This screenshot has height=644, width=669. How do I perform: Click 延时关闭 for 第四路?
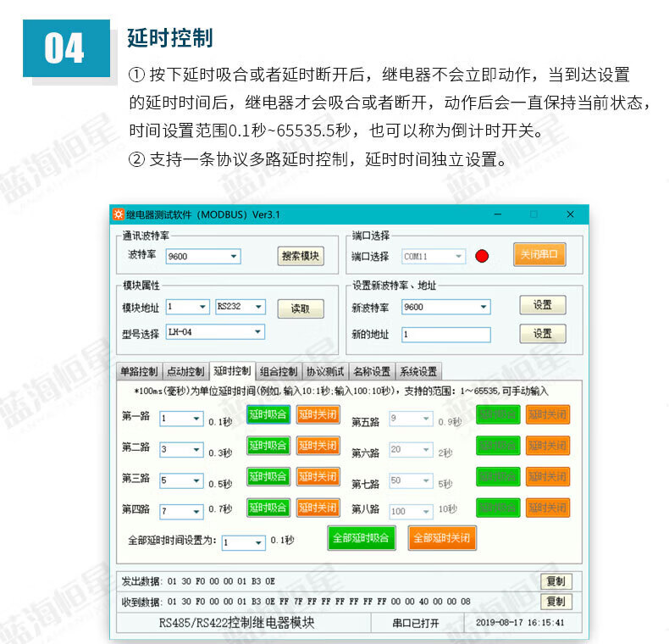(x=318, y=508)
